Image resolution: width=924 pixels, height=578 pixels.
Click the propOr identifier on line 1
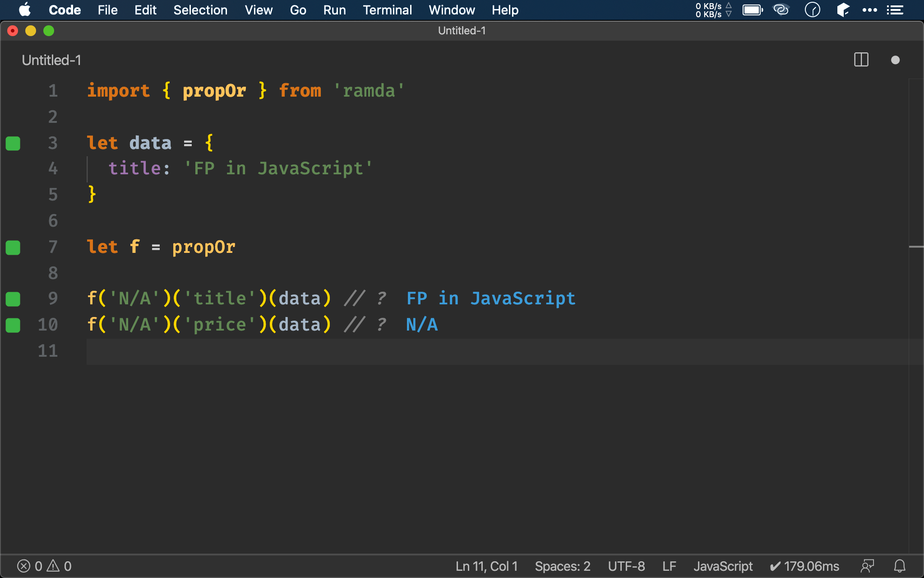214,91
